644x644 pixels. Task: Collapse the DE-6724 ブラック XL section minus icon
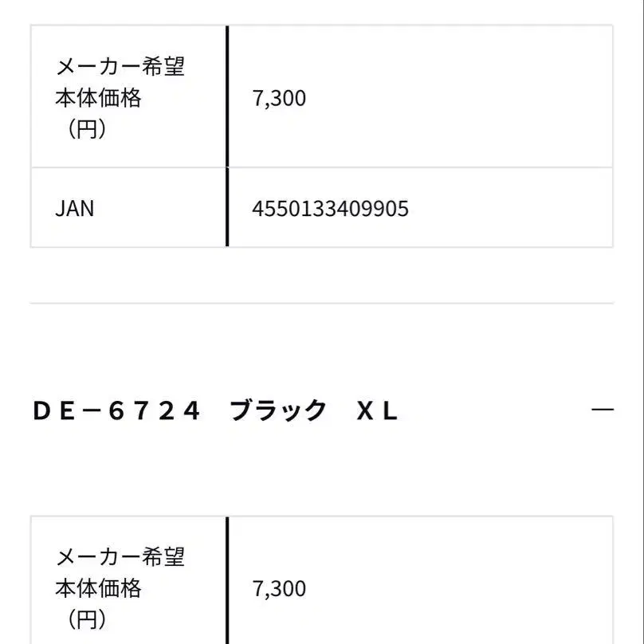coord(603,410)
